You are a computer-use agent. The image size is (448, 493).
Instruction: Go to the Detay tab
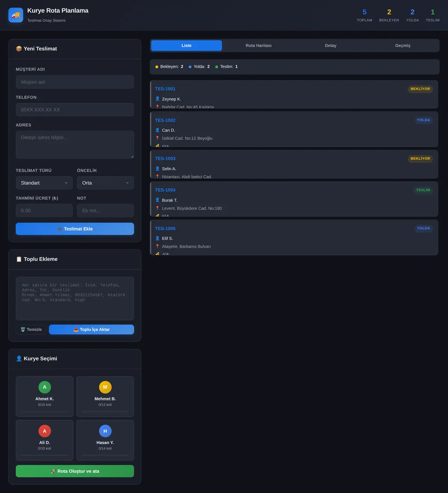tap(331, 46)
